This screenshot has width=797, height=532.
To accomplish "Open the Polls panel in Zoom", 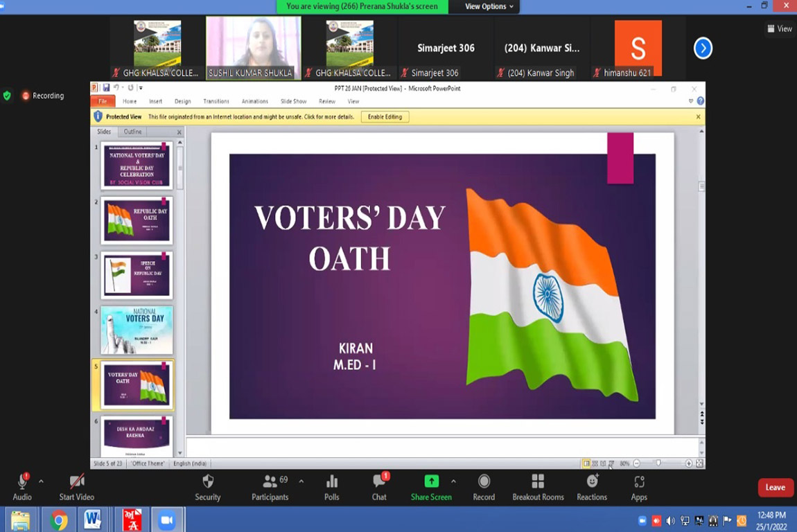I will 331,487.
